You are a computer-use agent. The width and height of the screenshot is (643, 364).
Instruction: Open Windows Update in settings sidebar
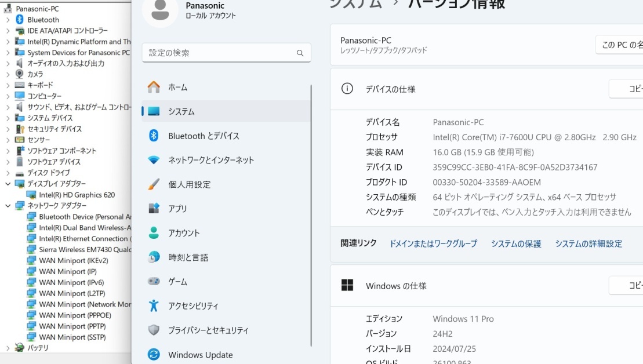pyautogui.click(x=200, y=354)
